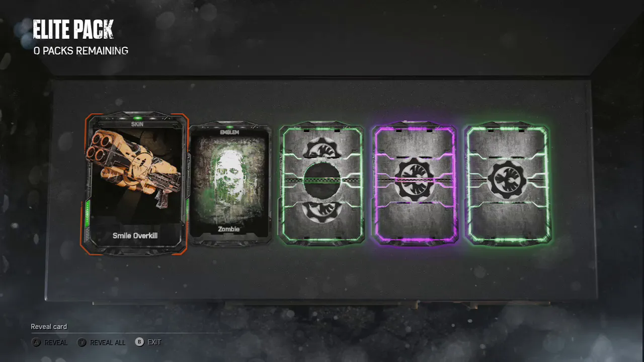This screenshot has width=644, height=362.
Task: Click the gear skull emblem on purple card
Action: click(414, 180)
